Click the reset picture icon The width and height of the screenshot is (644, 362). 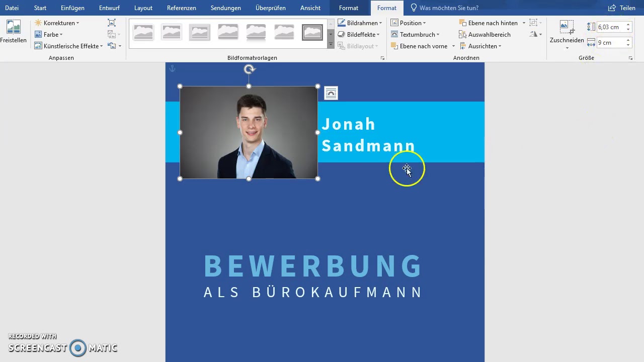[x=112, y=46]
